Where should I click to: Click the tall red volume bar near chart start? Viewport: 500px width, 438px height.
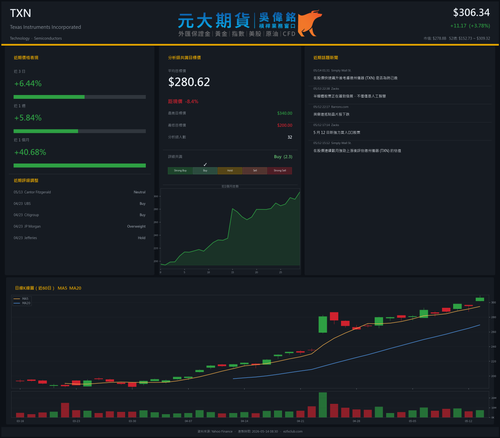tap(65, 410)
